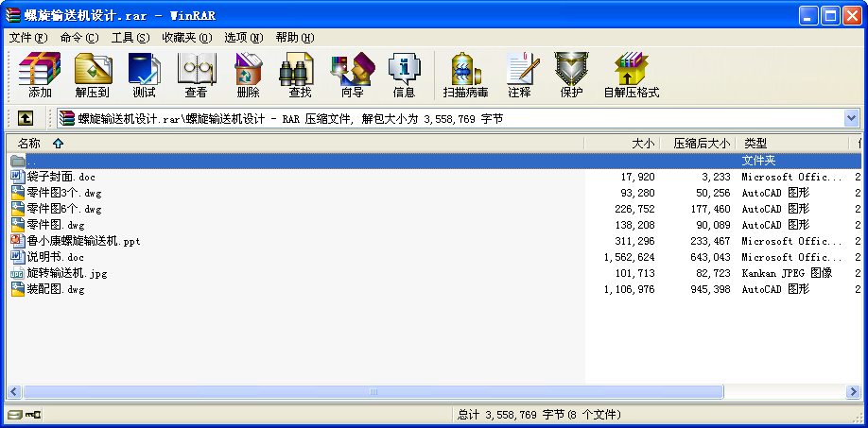Click the 删除 (Delete) toolbar icon

tap(248, 75)
